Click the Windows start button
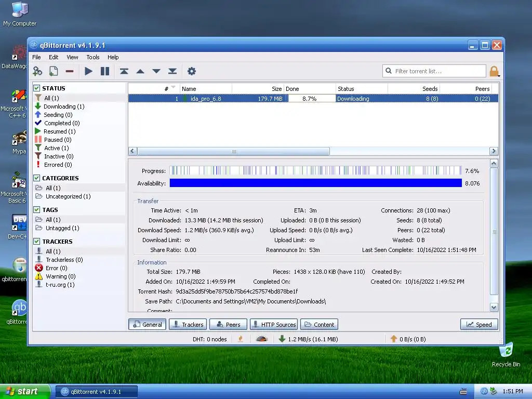 coord(25,392)
